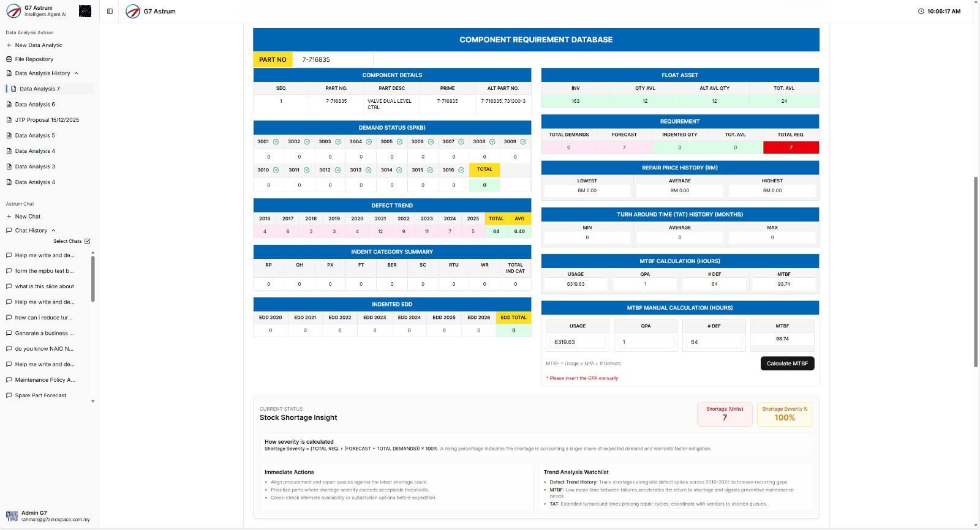Click the clock icon in top bar
This screenshot has width=980, height=530.
point(921,11)
